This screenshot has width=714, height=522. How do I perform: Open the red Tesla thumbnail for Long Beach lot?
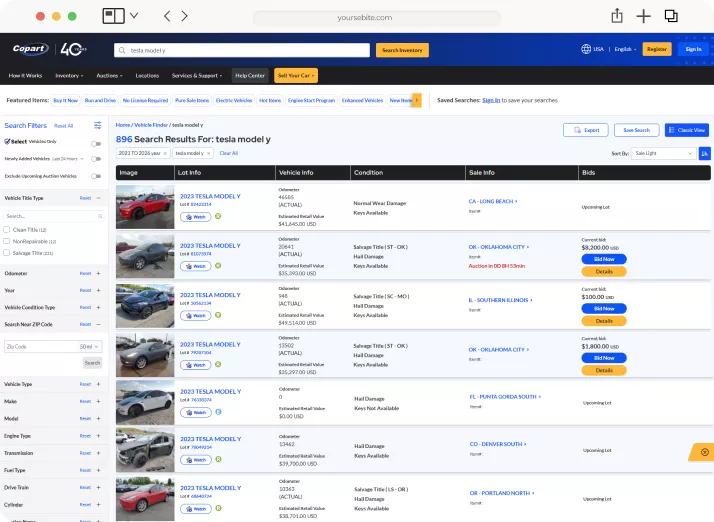click(x=145, y=207)
